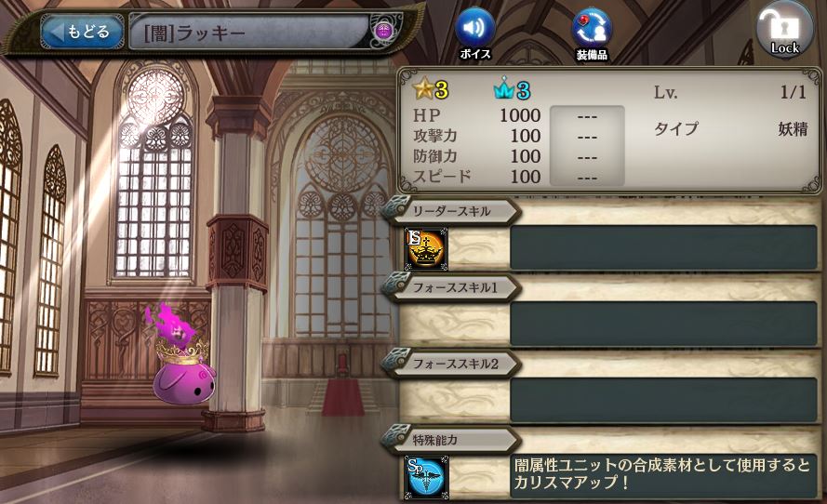Open the 装備品 equipment icon
827x504 pixels.
(x=592, y=34)
